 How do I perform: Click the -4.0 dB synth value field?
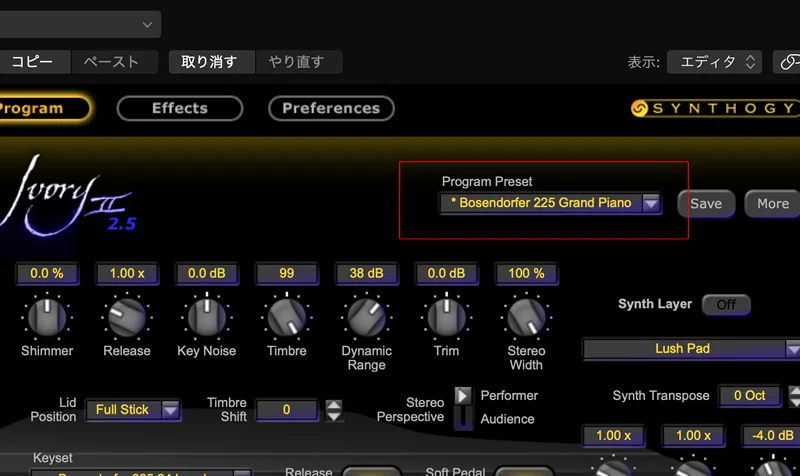[771, 436]
